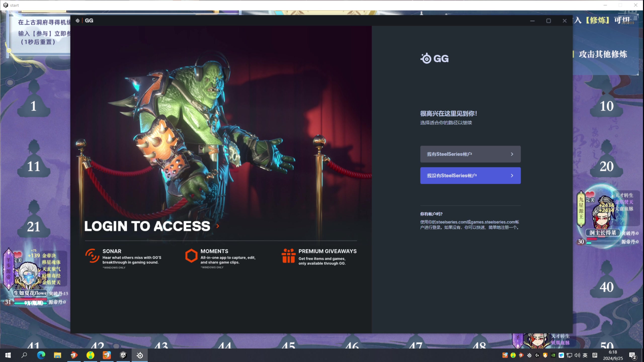Open the clock showing 6:18 2024/9/25

[x=613, y=355]
